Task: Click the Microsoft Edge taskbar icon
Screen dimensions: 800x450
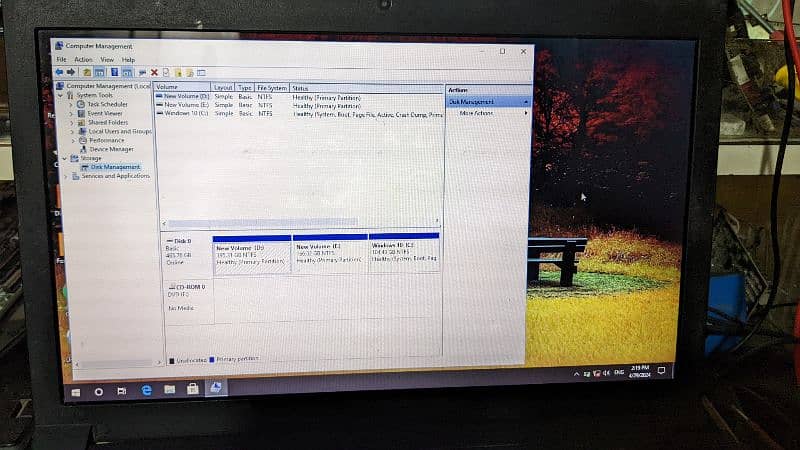Action: (147, 391)
